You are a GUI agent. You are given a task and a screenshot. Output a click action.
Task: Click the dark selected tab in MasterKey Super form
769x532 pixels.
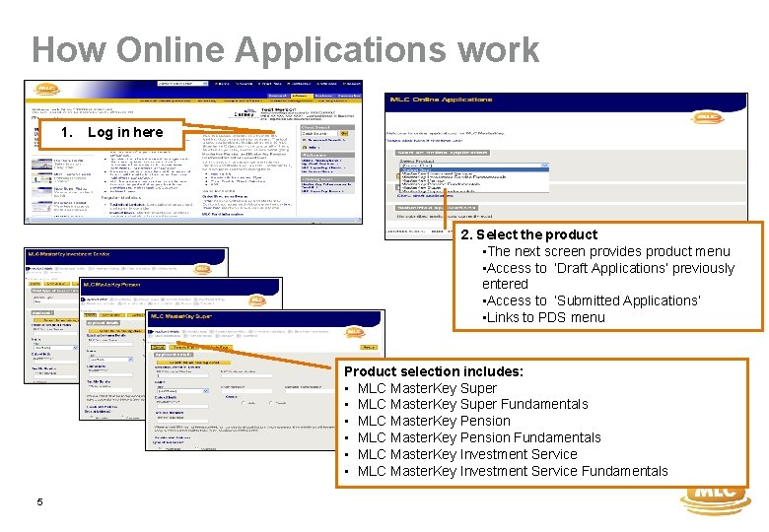click(x=158, y=348)
